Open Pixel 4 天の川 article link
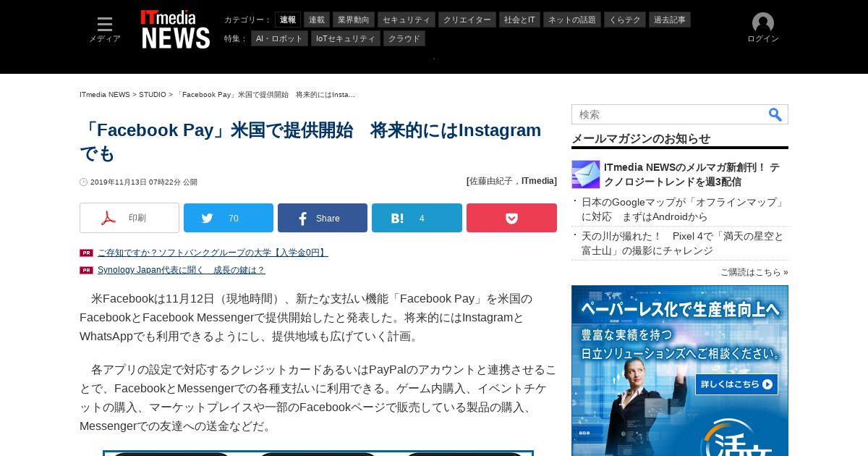Viewport: 868px width, 456px height. [x=683, y=243]
